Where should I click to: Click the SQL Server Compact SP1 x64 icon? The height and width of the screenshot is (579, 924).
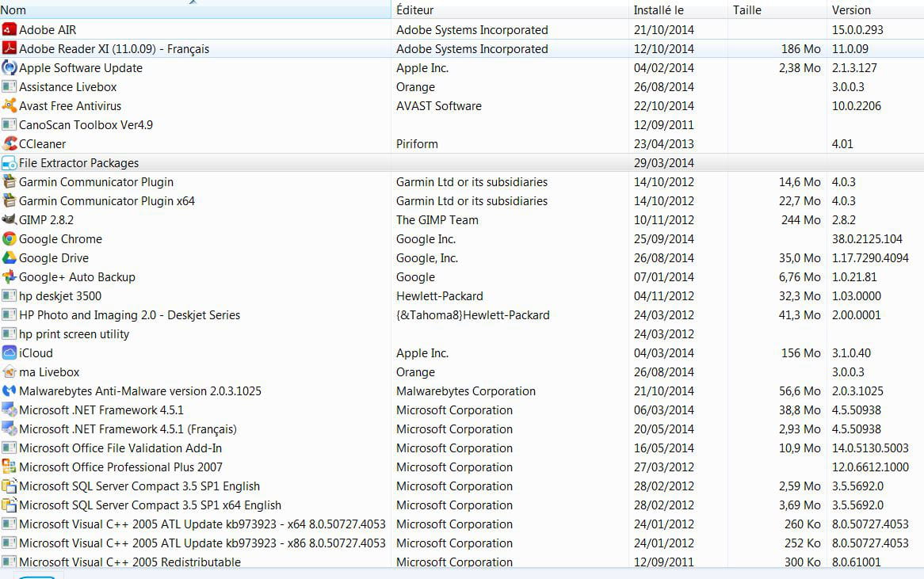tap(9, 505)
